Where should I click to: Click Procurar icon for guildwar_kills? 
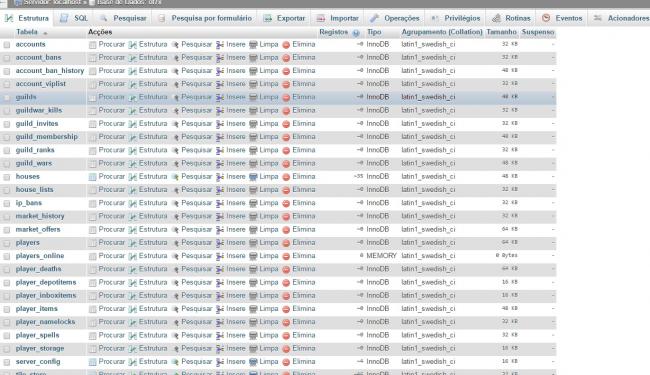point(92,111)
